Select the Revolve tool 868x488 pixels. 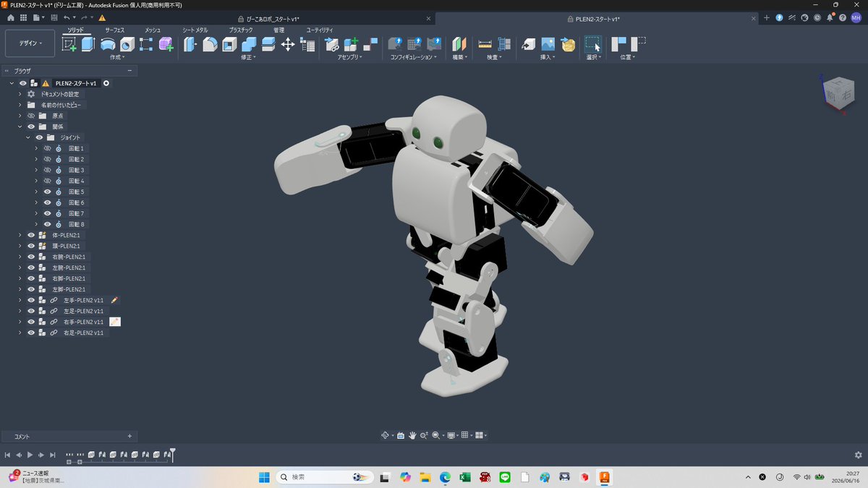(x=108, y=44)
